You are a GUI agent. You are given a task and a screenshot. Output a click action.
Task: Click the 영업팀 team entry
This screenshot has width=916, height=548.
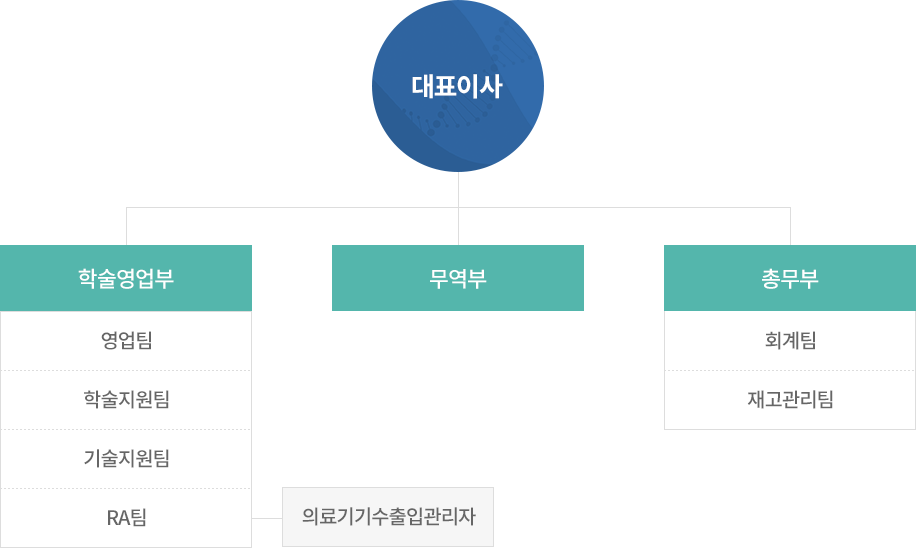pos(126,341)
